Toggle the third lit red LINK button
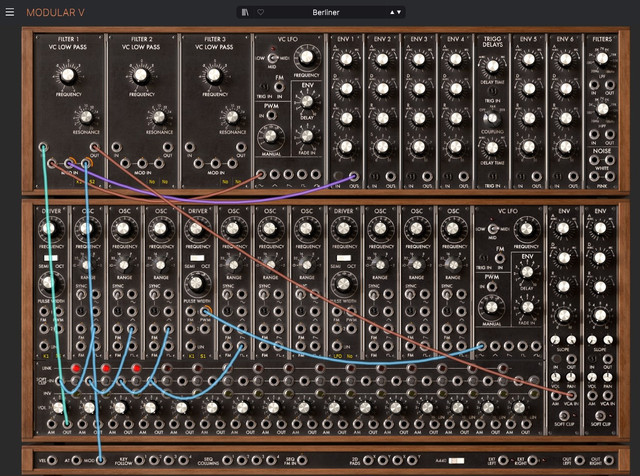Image resolution: width=640 pixels, height=476 pixels. (x=136, y=368)
